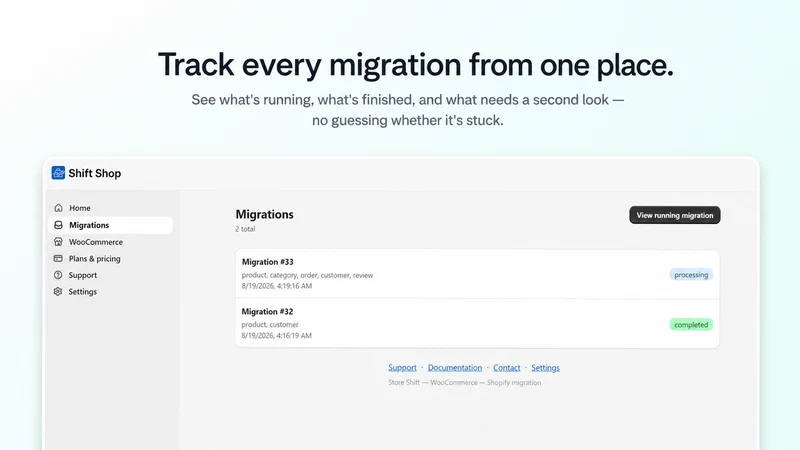Follow the Support footer link

coord(402,368)
